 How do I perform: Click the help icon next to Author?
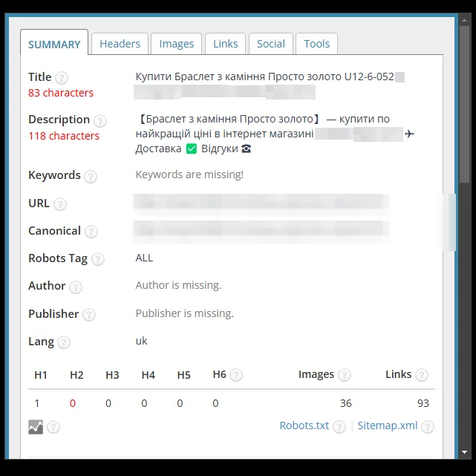click(x=76, y=287)
